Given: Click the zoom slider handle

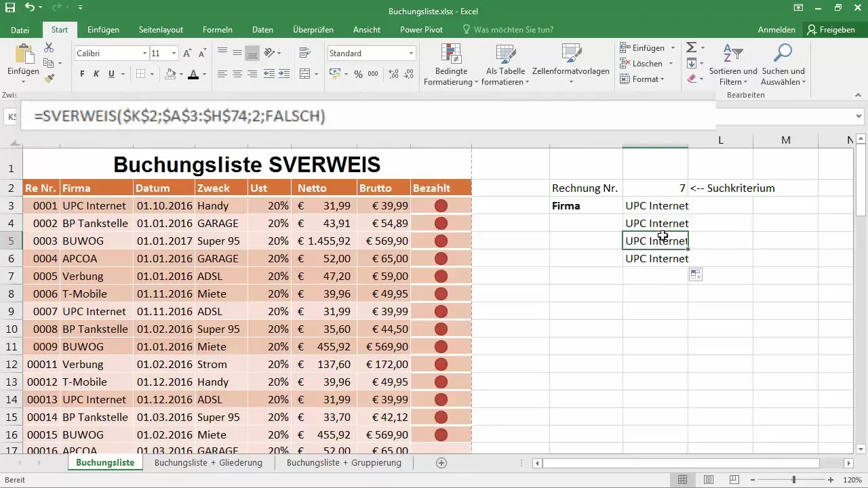Looking at the screenshot, I should coord(793,480).
